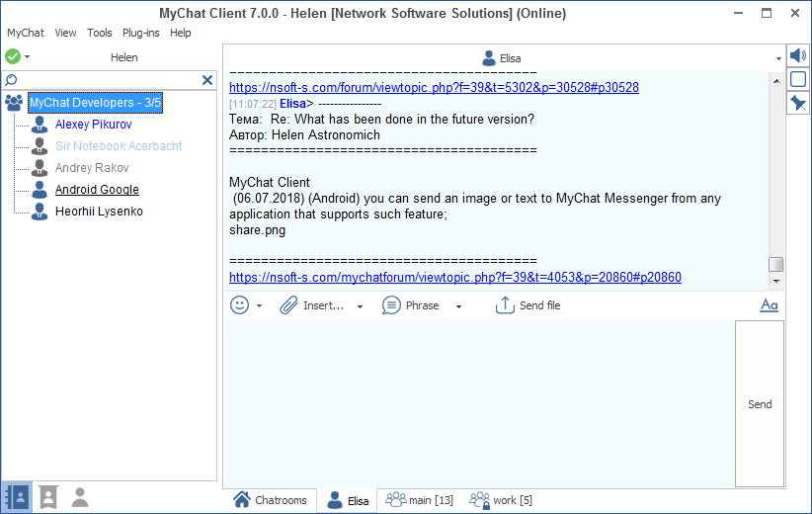Switch to the main [13] tab

tap(419, 500)
